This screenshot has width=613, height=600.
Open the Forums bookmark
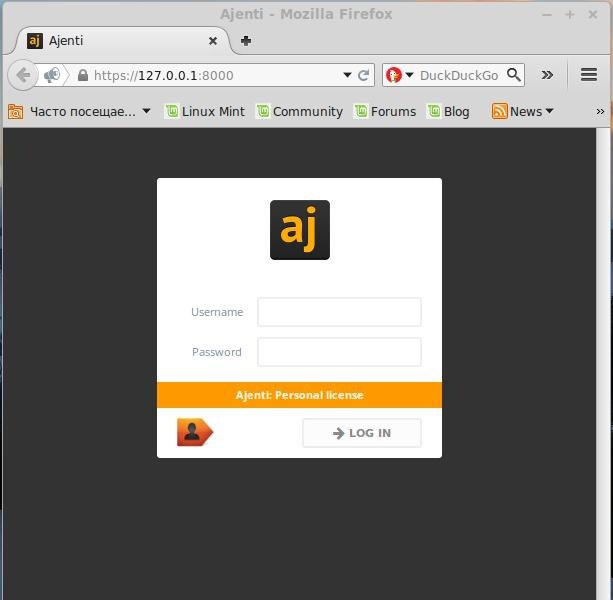click(385, 111)
